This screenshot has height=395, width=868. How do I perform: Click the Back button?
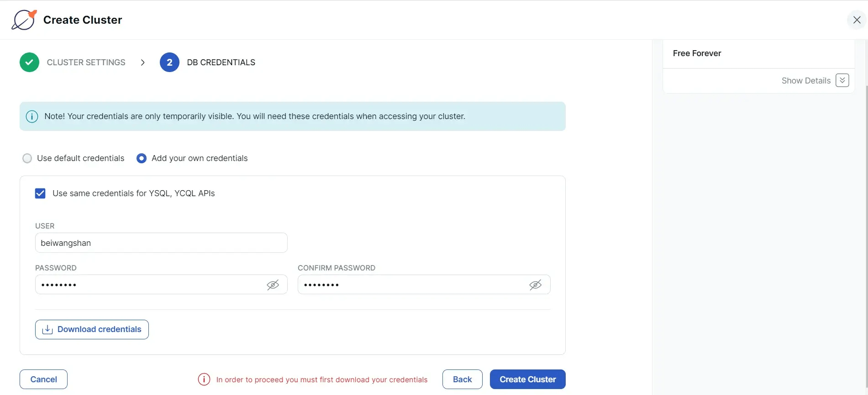[x=463, y=379]
